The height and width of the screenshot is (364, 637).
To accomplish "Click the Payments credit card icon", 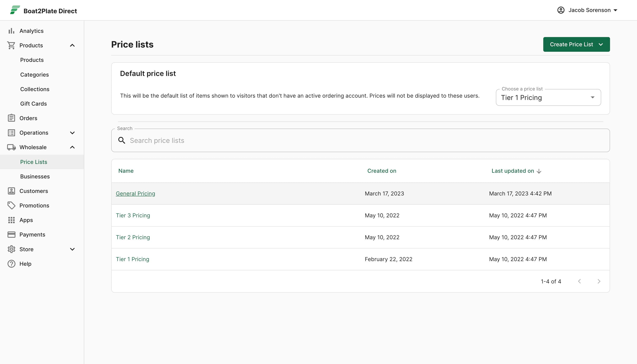I will [11, 235].
